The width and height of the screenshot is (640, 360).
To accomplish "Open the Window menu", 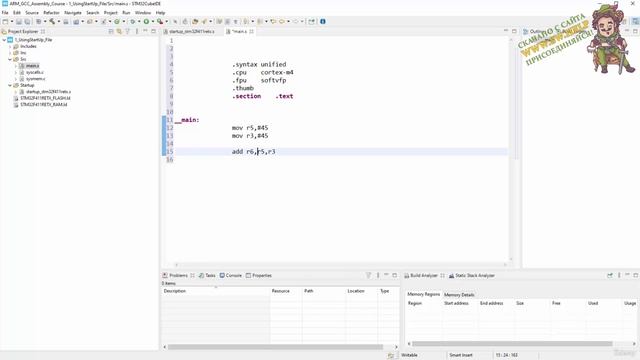I will point(143,13).
